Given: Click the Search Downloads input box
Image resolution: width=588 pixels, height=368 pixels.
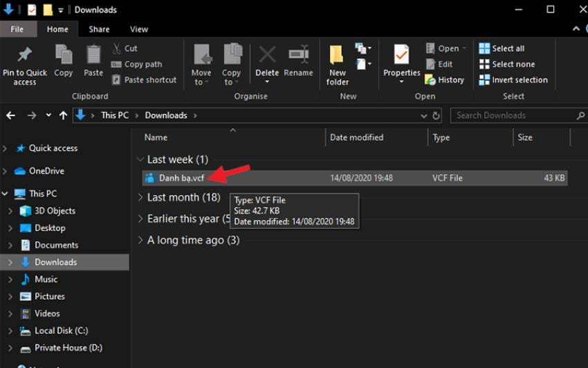Looking at the screenshot, I should [512, 116].
